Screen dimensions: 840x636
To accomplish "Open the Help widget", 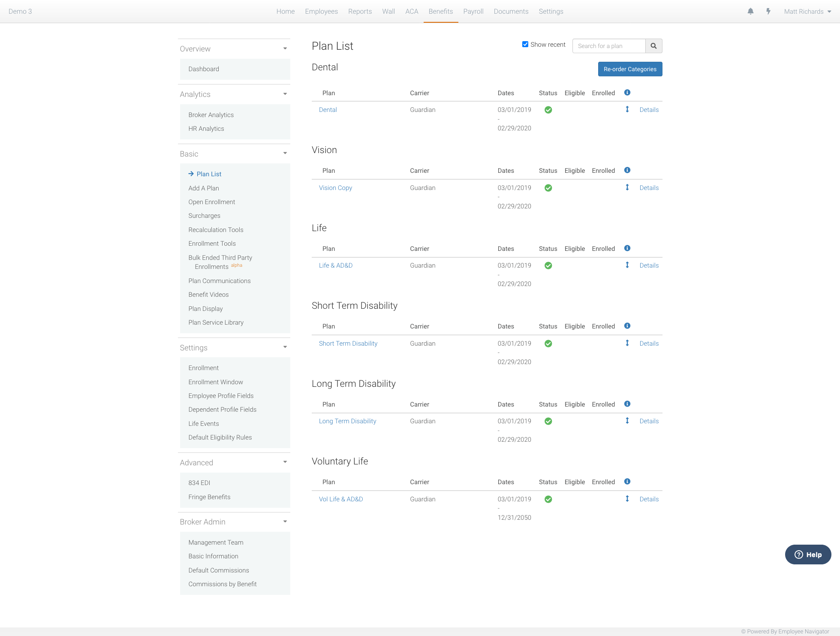I will (x=808, y=554).
